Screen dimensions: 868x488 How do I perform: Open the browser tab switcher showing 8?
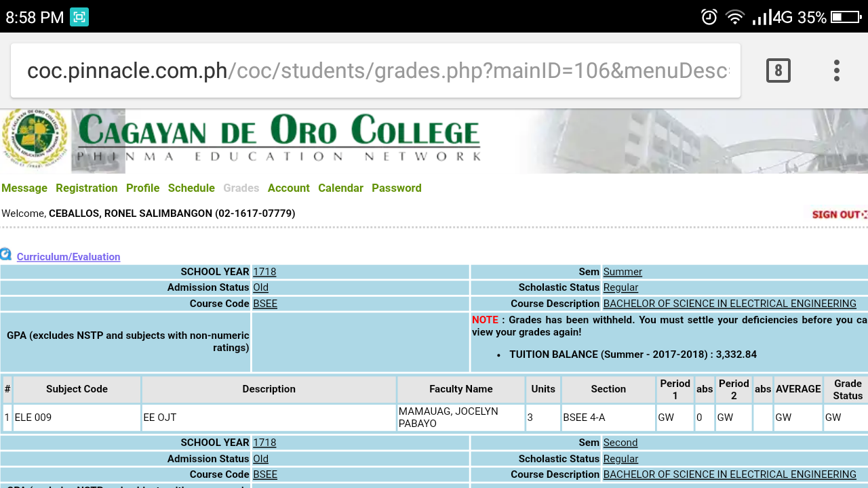(778, 70)
